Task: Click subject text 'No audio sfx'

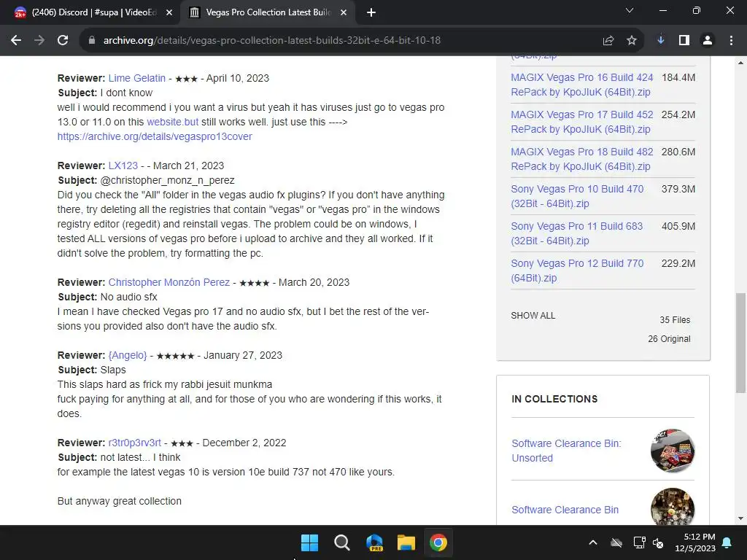Action: [x=128, y=297]
